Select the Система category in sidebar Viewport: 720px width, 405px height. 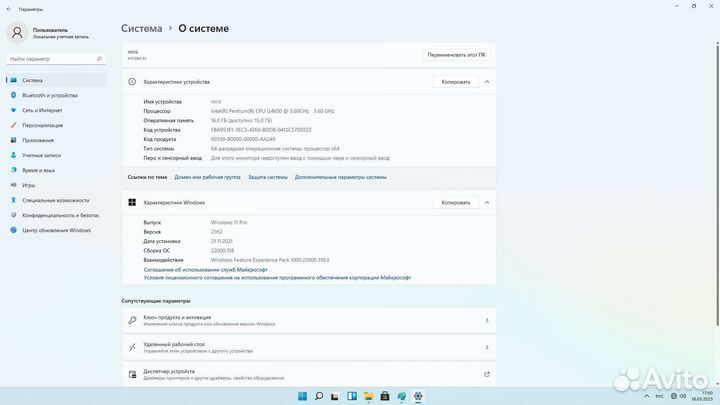(56, 80)
